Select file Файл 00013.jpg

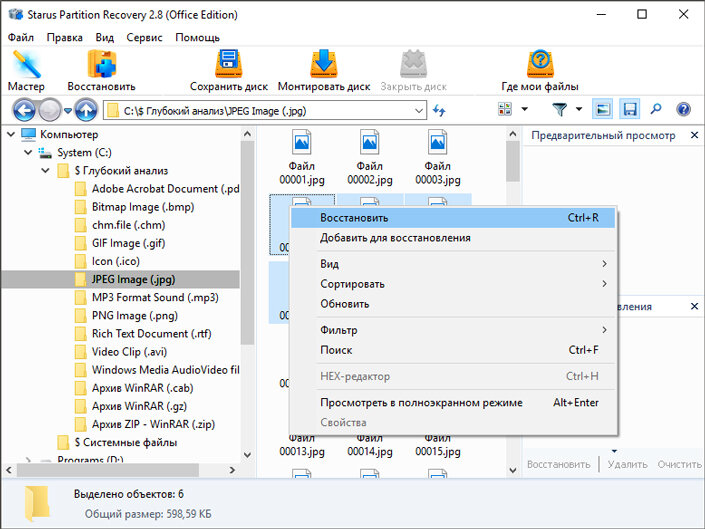(x=302, y=446)
